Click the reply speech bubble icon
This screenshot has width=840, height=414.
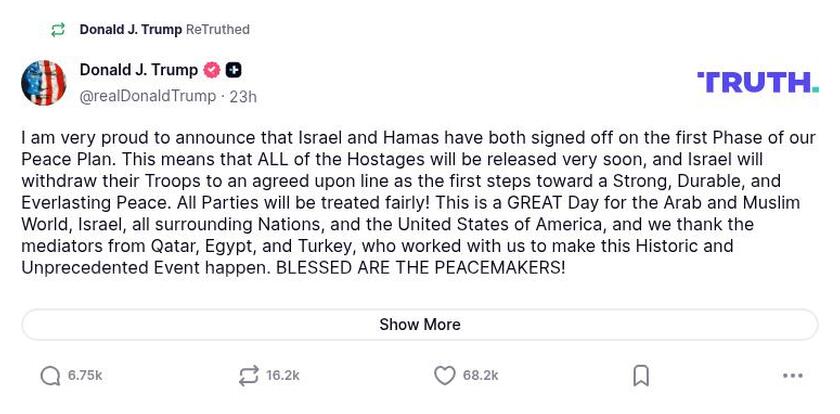pos(50,376)
